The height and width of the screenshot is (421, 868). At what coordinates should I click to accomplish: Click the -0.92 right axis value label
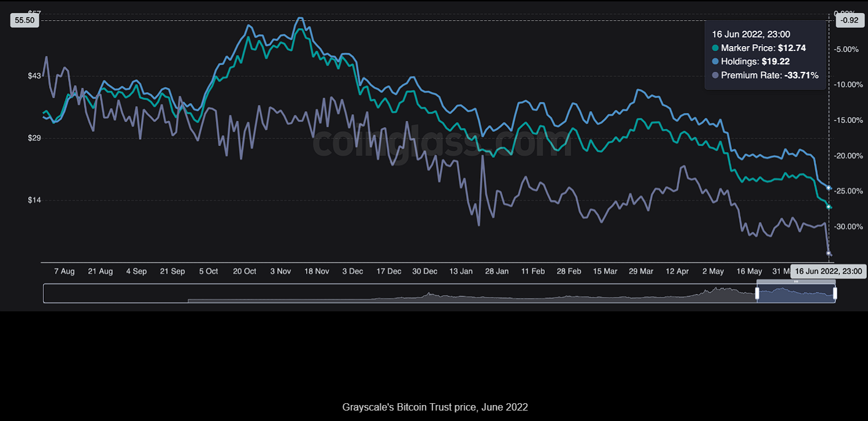click(850, 20)
